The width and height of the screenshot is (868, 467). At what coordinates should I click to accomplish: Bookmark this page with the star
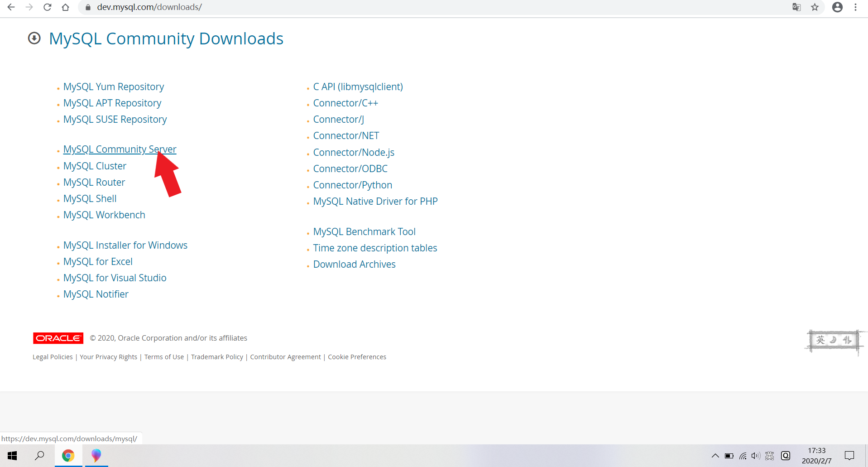click(x=815, y=7)
